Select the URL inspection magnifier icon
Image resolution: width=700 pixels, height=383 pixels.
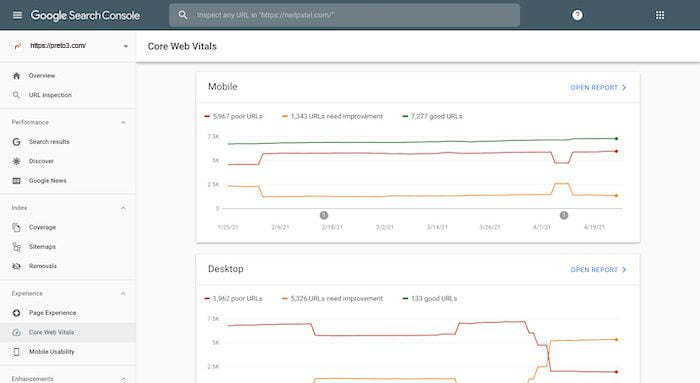coord(17,95)
